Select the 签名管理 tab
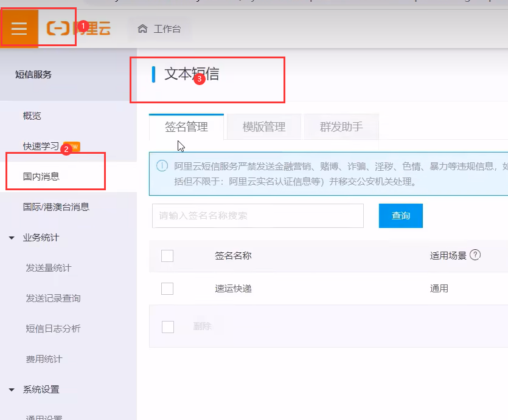Screen dimensions: 508x420 pos(186,127)
